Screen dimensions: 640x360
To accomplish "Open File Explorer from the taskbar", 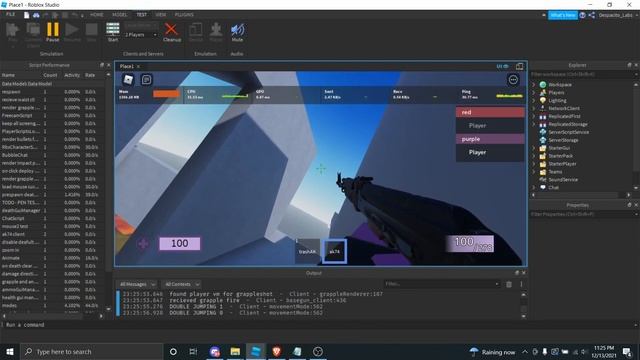I will point(235,351).
